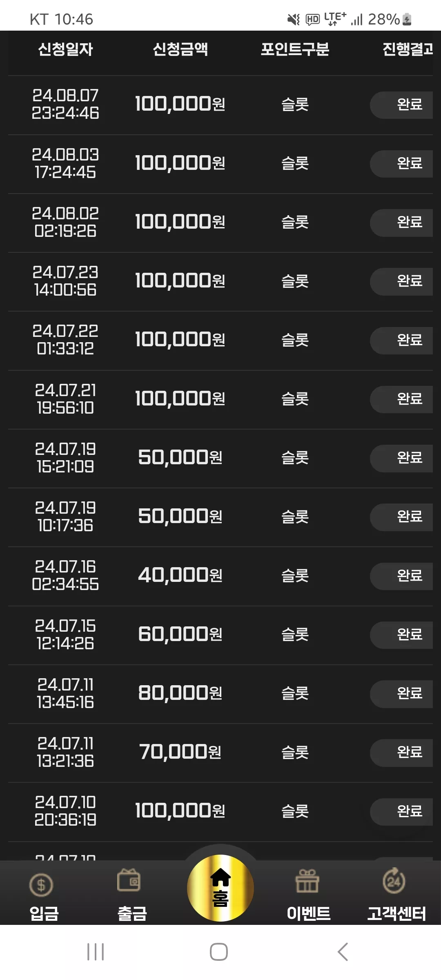The width and height of the screenshot is (441, 980).
Task: Open the 고객센터 24-hour support icon
Action: tap(394, 880)
